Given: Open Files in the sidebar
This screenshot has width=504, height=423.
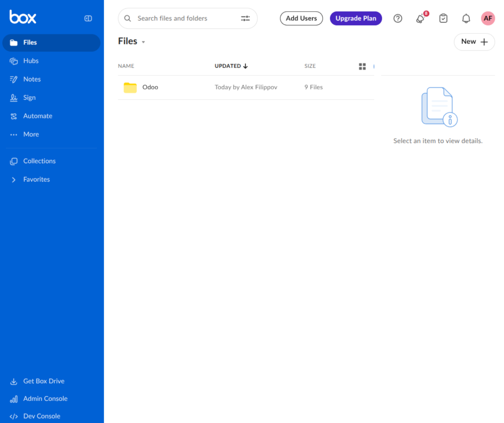Looking at the screenshot, I should click(x=51, y=43).
